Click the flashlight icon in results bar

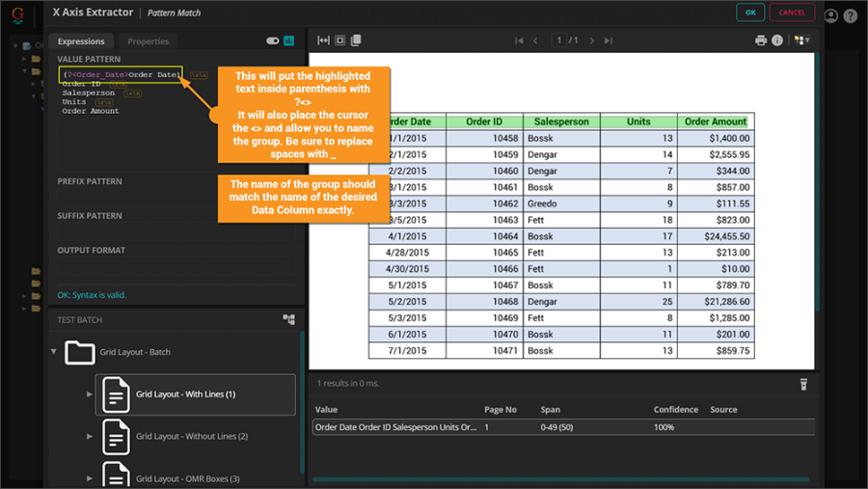point(803,384)
